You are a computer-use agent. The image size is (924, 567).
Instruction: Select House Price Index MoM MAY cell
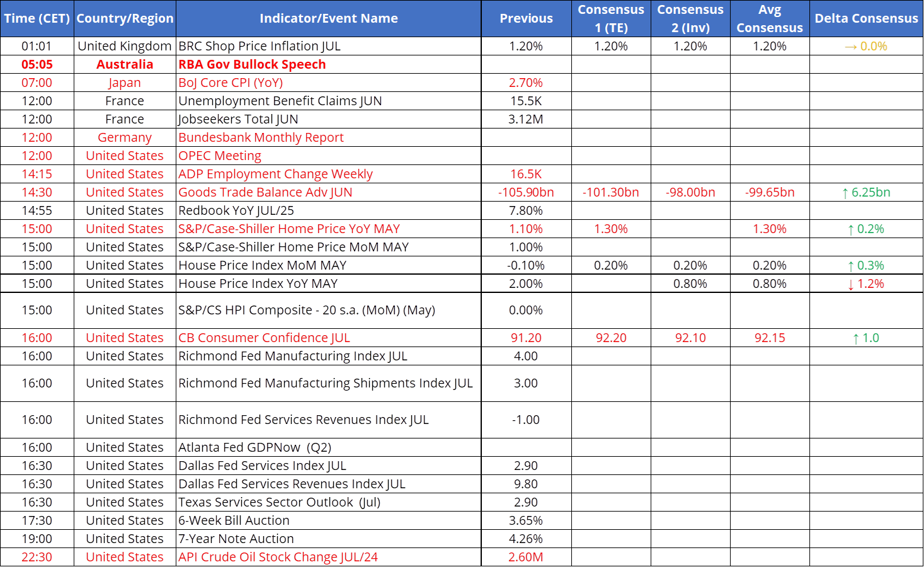(x=329, y=265)
